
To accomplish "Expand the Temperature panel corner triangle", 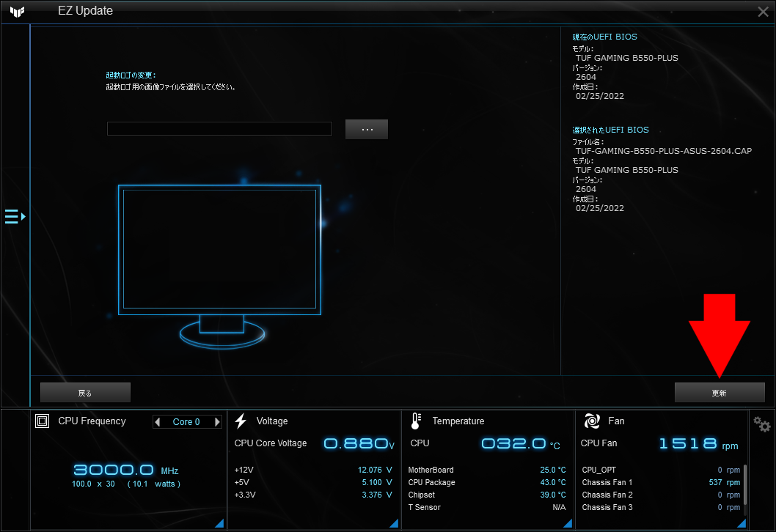I will 567,522.
